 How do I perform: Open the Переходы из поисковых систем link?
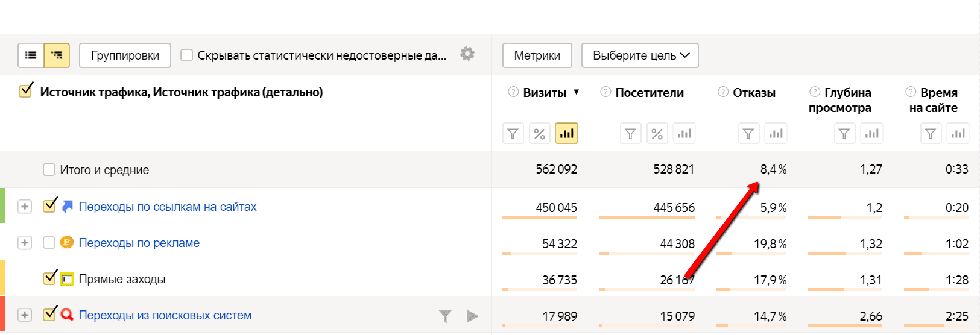[165, 315]
